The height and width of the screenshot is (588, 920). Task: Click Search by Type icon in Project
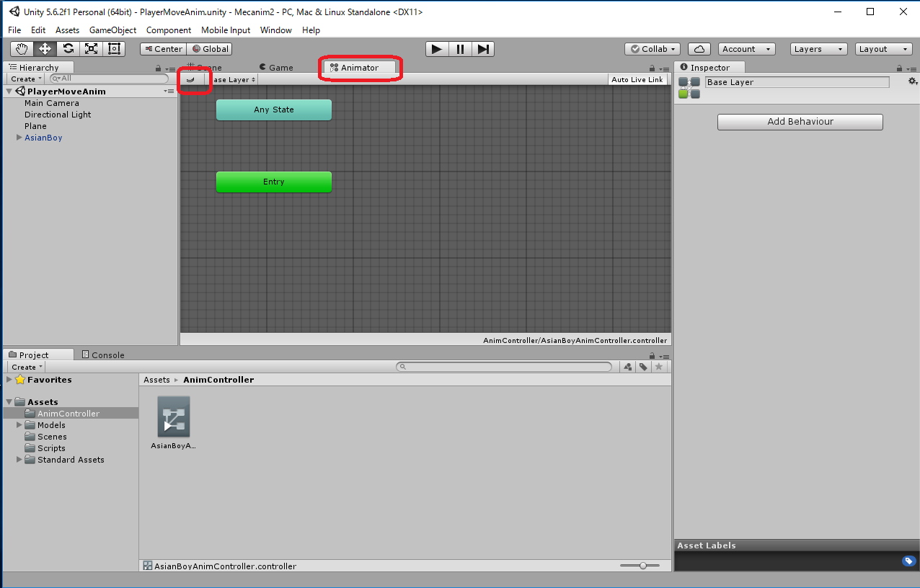(x=627, y=367)
